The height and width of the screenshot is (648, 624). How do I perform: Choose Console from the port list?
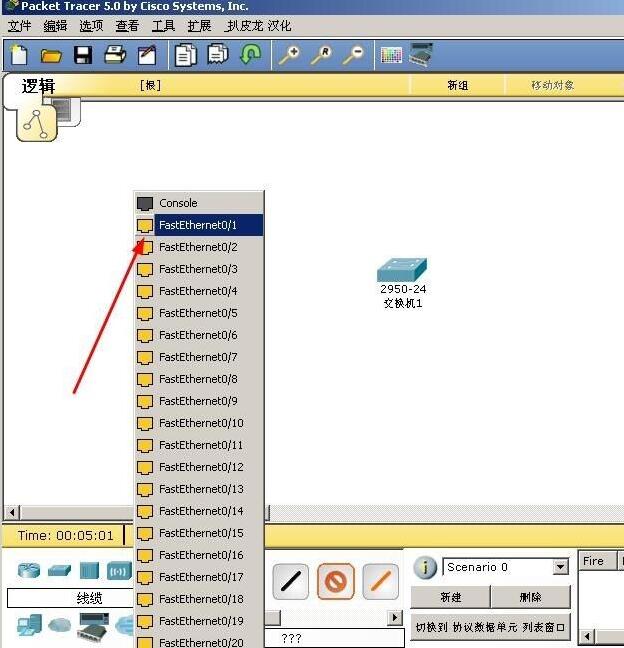199,203
